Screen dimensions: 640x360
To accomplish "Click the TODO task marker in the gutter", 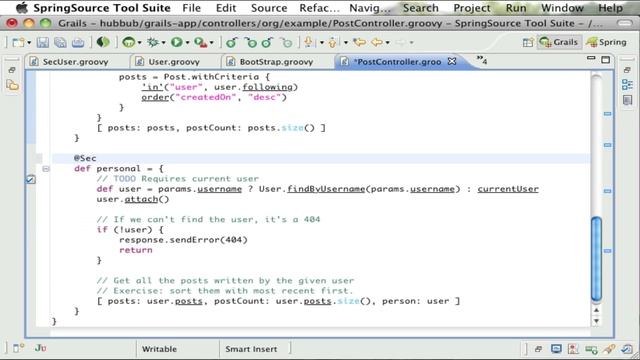I will [31, 179].
